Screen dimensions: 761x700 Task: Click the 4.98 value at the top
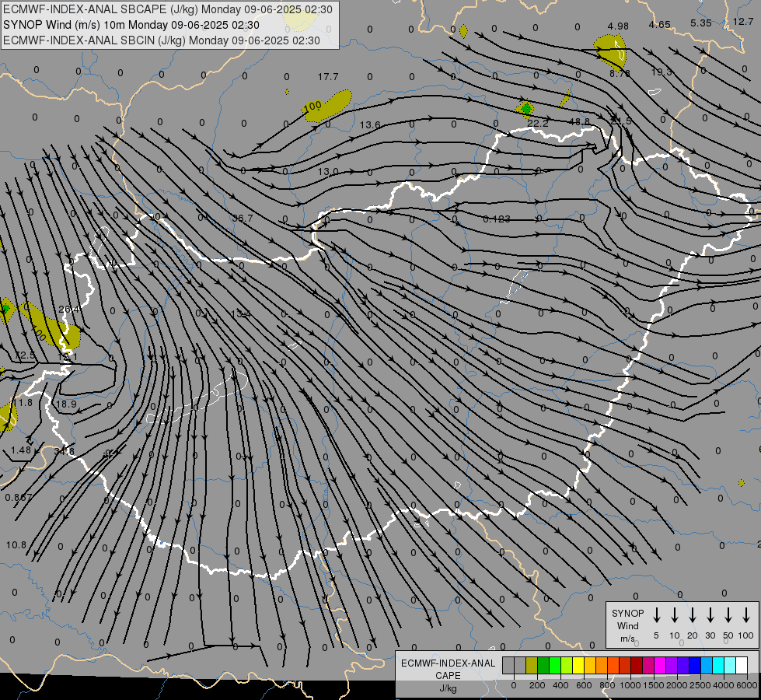coord(618,26)
